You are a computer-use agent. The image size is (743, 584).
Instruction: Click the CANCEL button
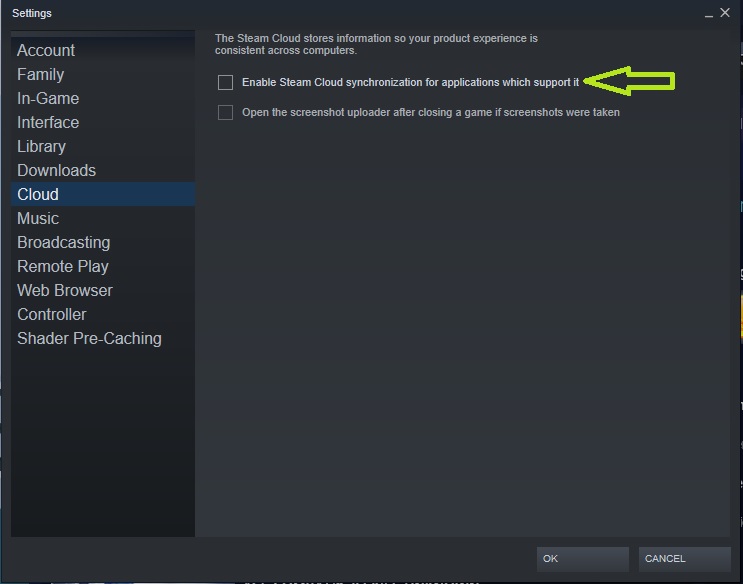pos(685,559)
